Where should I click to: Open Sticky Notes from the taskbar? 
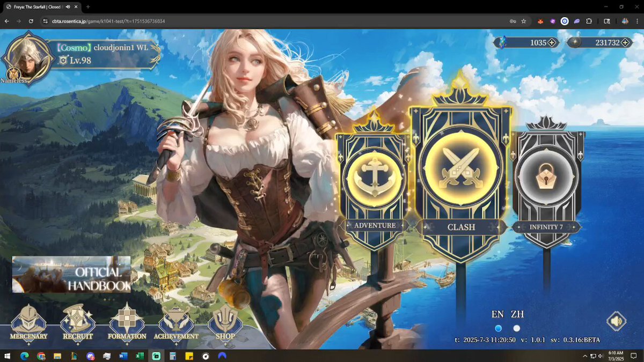pyautogui.click(x=189, y=356)
